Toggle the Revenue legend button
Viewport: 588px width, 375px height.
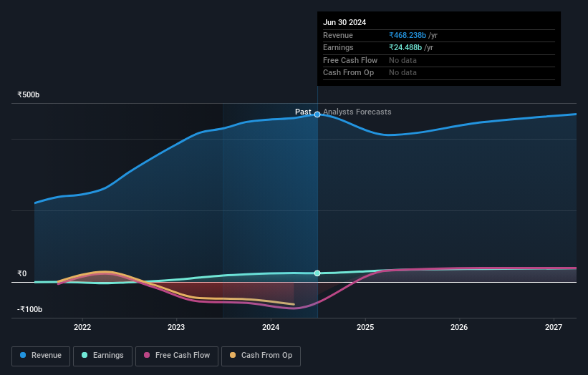click(x=41, y=356)
